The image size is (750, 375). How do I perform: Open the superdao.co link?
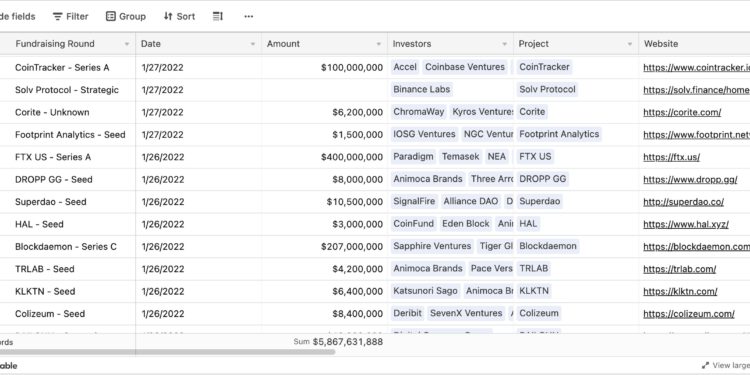684,202
